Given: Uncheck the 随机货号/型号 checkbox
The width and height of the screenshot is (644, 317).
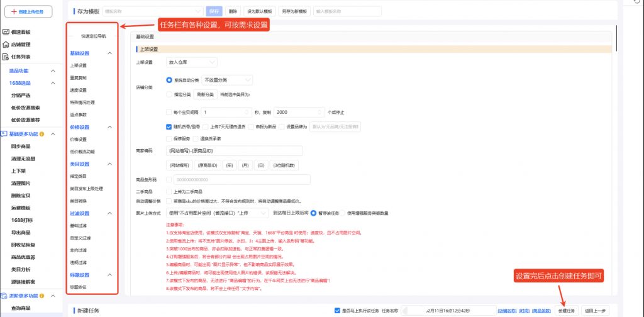Looking at the screenshot, I should point(169,127).
